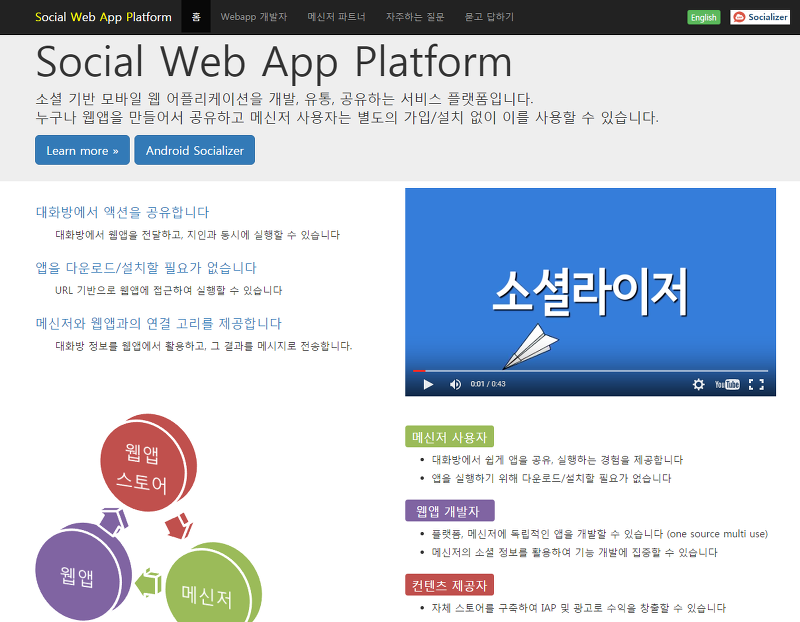Screen dimensions: 800x622
Task: Switch language with English button
Action: (704, 17)
